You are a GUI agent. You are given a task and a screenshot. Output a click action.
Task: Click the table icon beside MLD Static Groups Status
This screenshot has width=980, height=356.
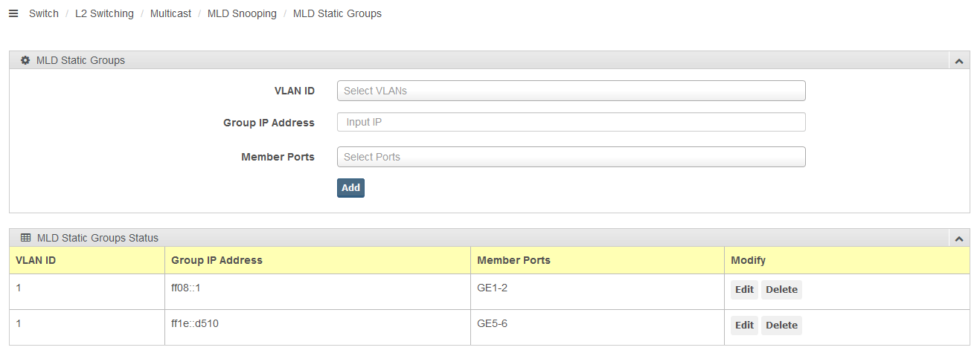tap(25, 238)
